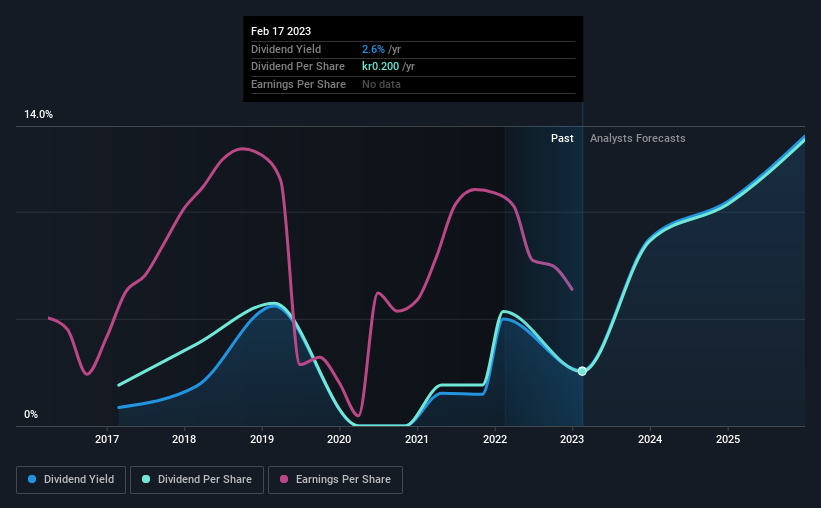
Task: Click the tooltip Dividend Per Share row label
Action: coord(298,67)
